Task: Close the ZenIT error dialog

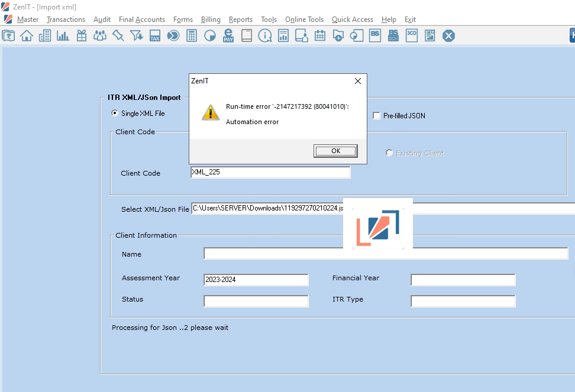Action: click(358, 81)
